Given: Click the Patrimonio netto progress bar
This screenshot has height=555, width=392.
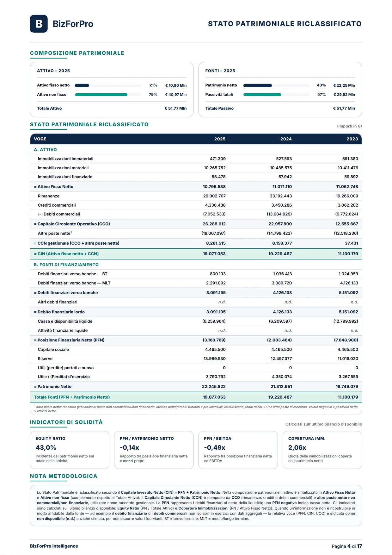Looking at the screenshot, I should click(x=276, y=85).
